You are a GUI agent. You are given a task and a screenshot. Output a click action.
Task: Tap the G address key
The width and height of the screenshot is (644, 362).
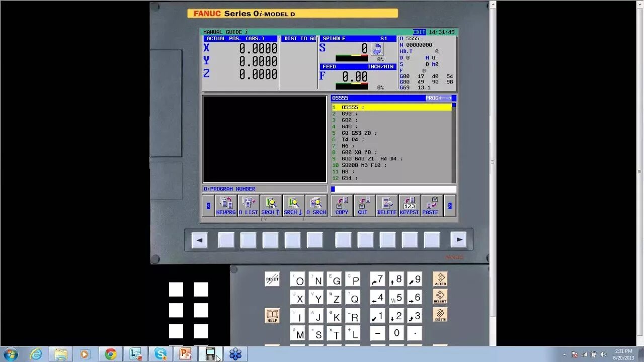335,280
